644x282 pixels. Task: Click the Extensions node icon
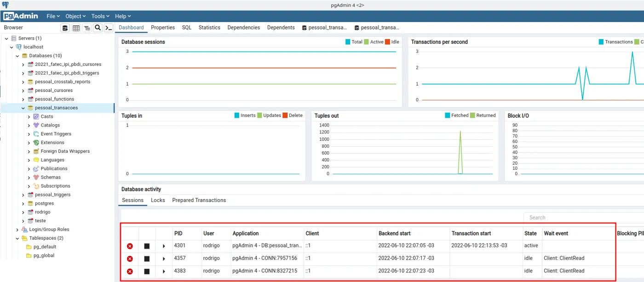(x=36, y=143)
